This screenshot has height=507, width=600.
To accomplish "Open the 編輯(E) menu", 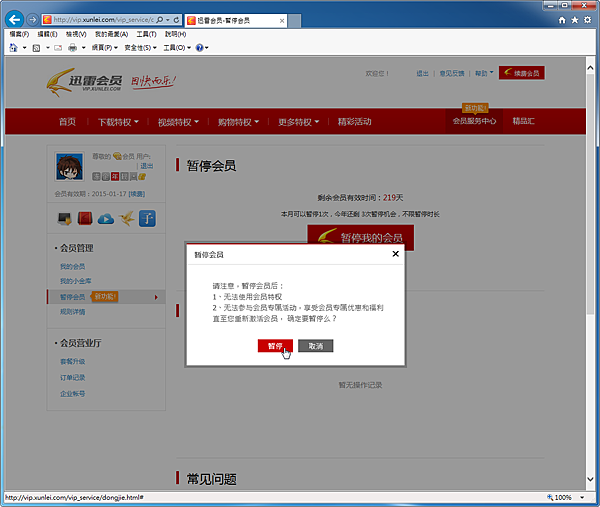I will click(47, 34).
